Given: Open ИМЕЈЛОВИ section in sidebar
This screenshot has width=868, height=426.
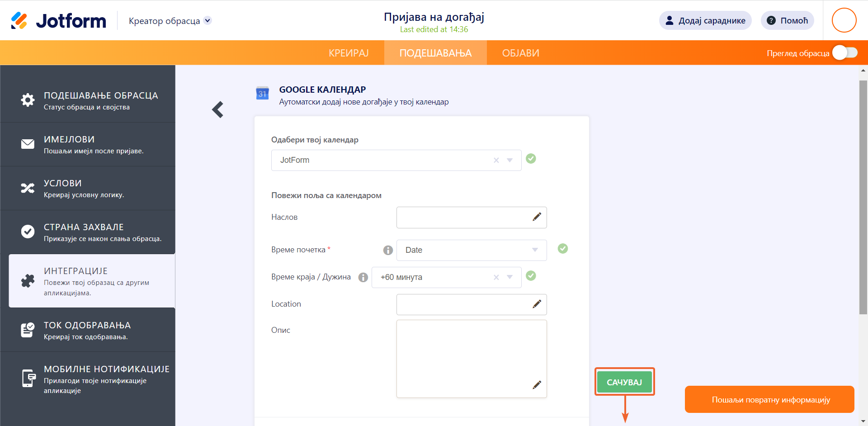Looking at the screenshot, I should pos(88,144).
